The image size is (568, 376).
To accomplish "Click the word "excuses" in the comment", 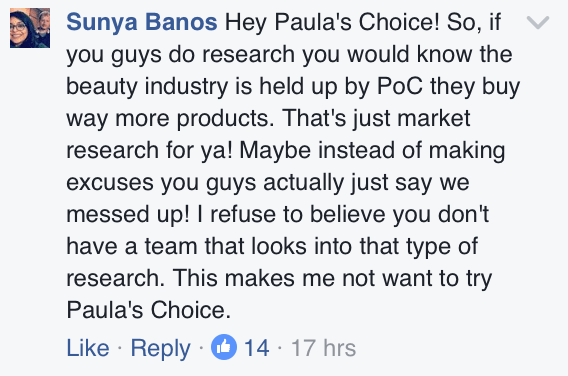I will coord(110,182).
